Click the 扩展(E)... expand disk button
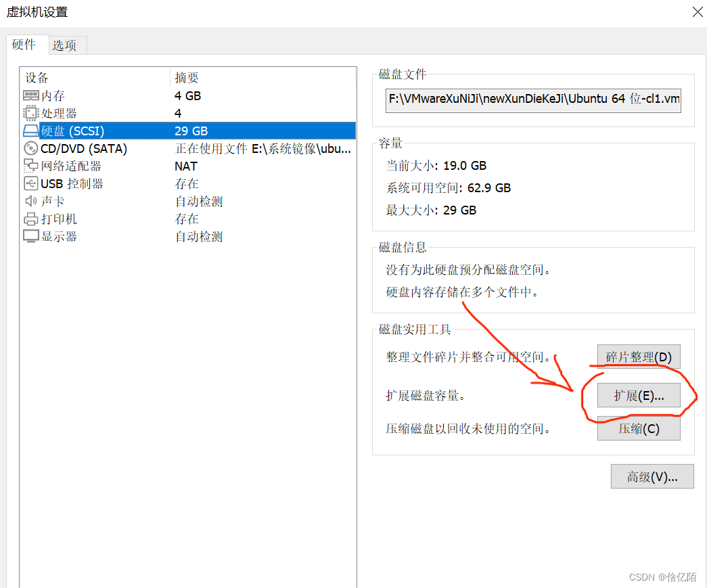The width and height of the screenshot is (707, 588). [639, 395]
